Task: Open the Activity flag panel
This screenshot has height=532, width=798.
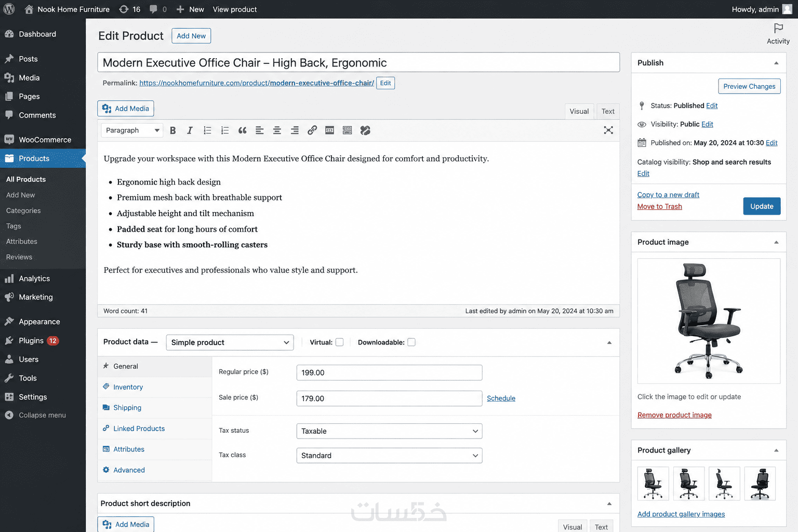Action: (x=778, y=34)
